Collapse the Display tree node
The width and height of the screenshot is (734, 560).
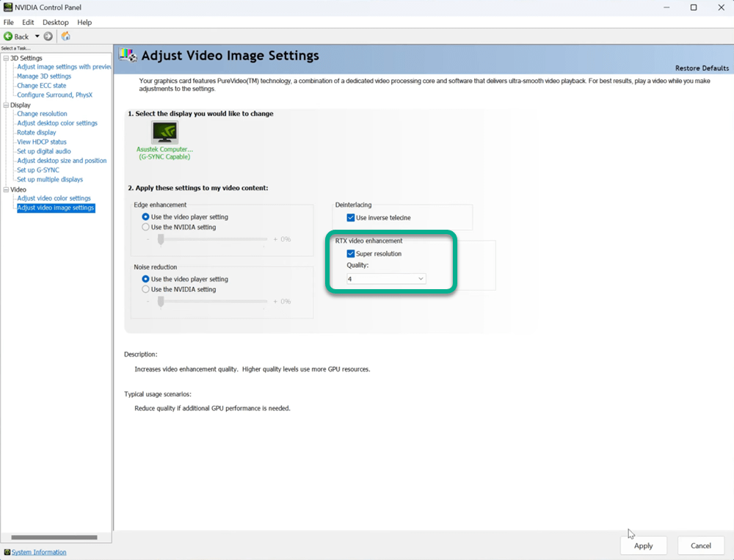(6, 105)
